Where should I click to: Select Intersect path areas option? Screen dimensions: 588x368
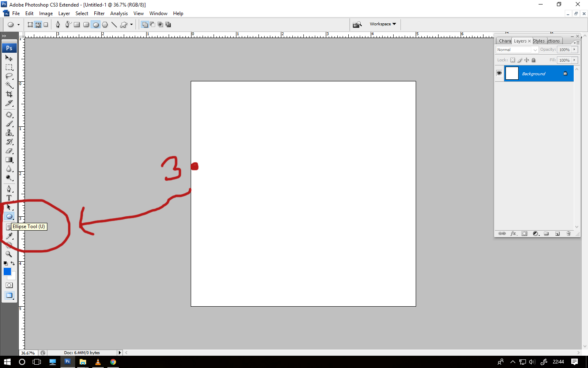pyautogui.click(x=160, y=25)
